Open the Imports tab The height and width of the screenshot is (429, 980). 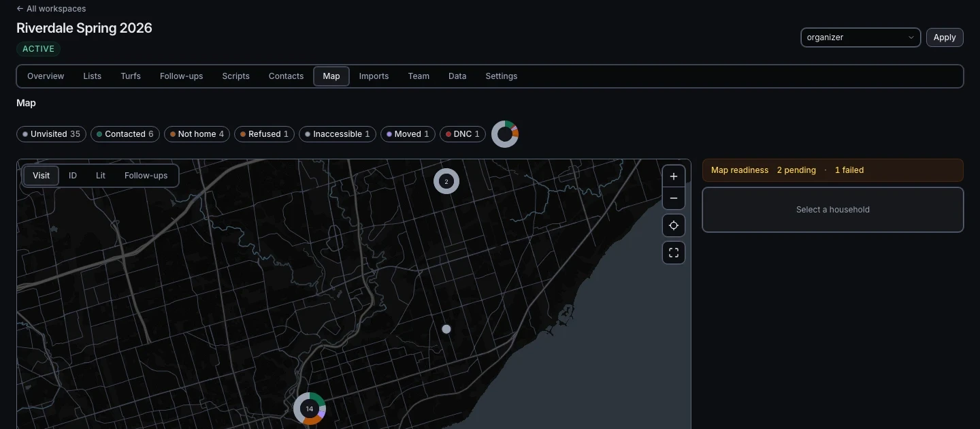(x=374, y=76)
